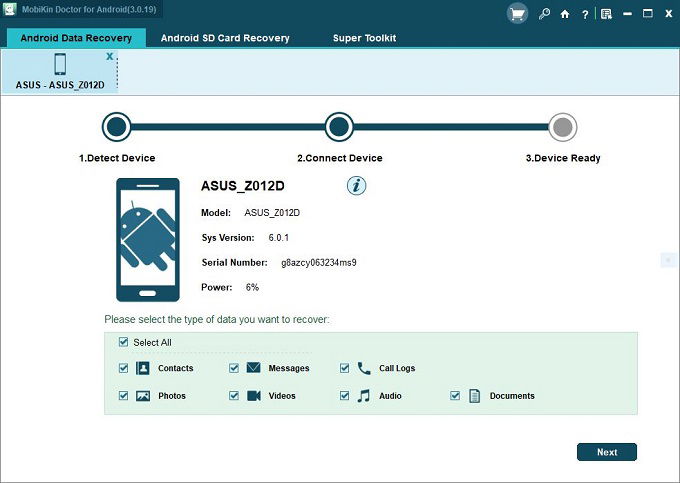This screenshot has height=483, width=680.
Task: Click the MobiKin app logo icon
Action: point(10,9)
